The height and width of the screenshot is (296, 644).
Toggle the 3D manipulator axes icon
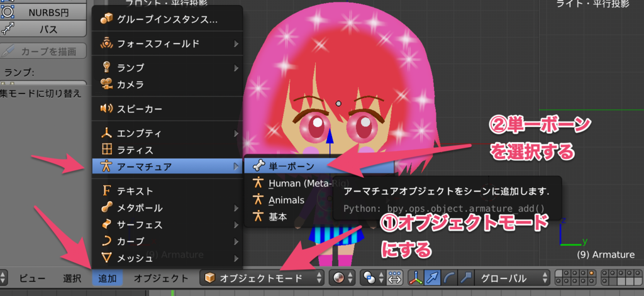pyautogui.click(x=416, y=278)
